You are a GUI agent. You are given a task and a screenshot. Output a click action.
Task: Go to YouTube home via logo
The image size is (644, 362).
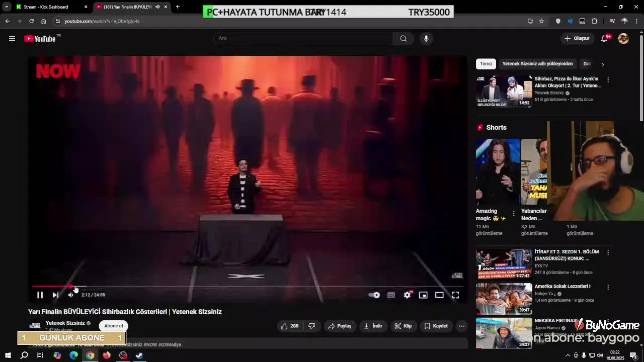pyautogui.click(x=40, y=39)
